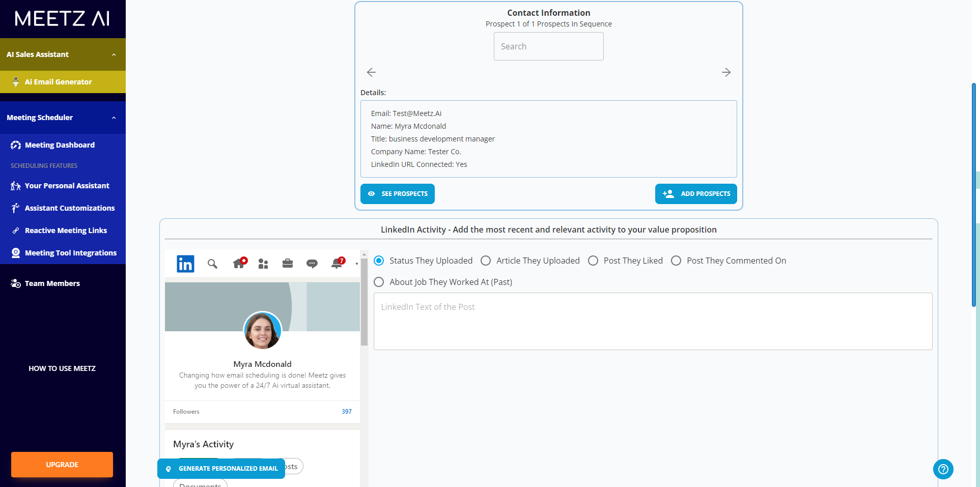The width and height of the screenshot is (980, 487).
Task: Click the Myra Mcdonald name in LinkedIn preview
Action: [x=262, y=364]
